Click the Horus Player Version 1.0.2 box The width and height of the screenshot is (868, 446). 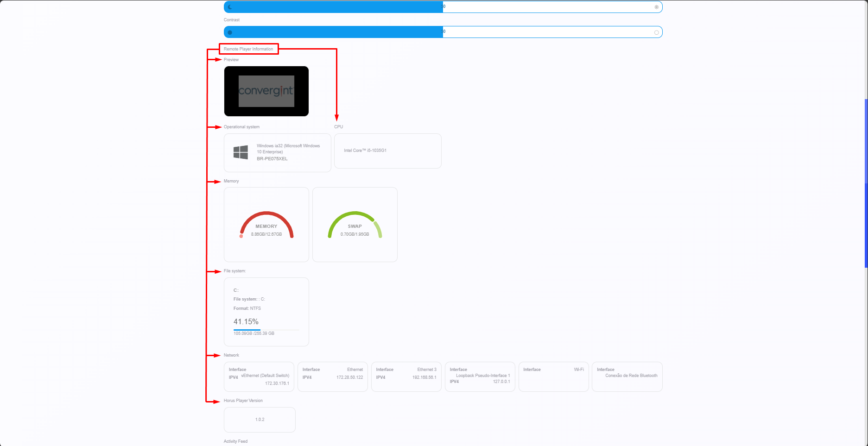260,420
